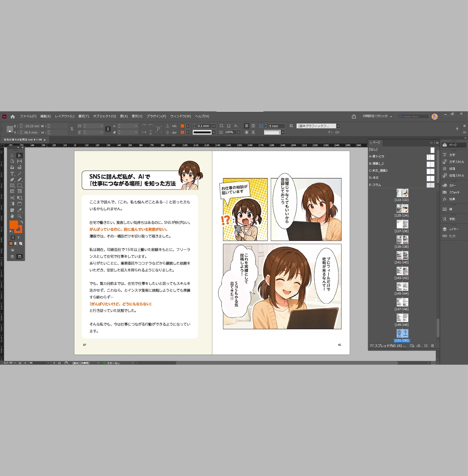The image size is (468, 476).
Task: Select the Note tool
Action: click(12, 210)
